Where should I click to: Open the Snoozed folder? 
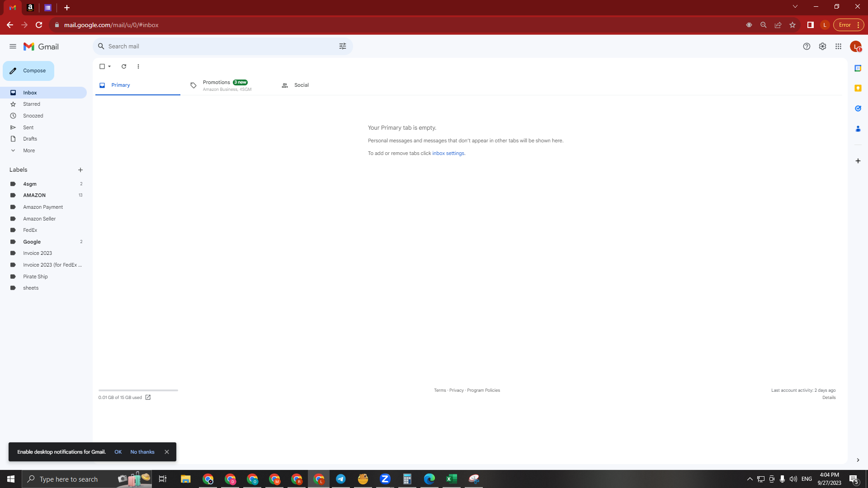point(43,116)
